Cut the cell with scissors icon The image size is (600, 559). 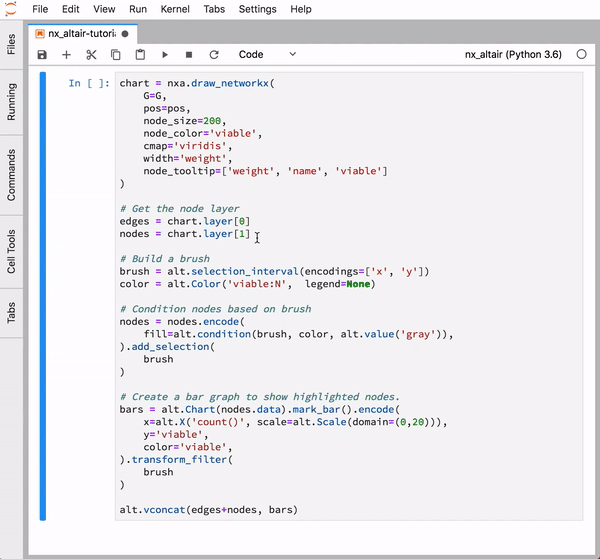click(x=91, y=55)
